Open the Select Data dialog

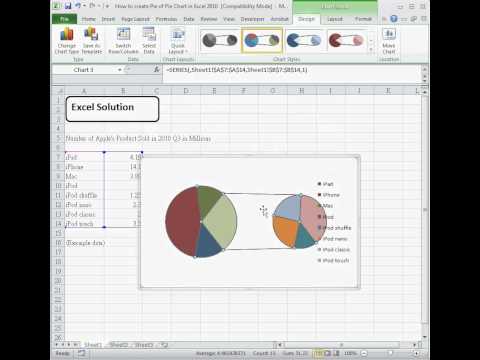(x=149, y=41)
